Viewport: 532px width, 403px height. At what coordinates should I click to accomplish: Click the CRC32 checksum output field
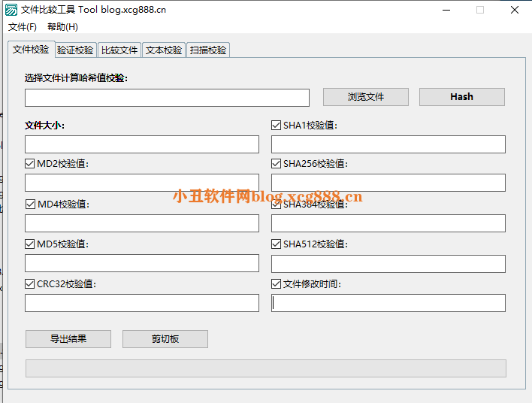pyautogui.click(x=142, y=303)
